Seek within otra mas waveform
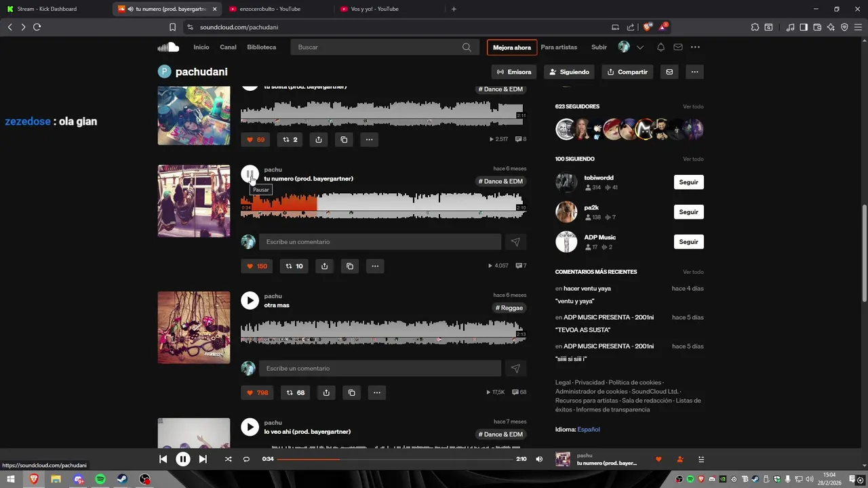The image size is (868, 488). click(383, 332)
